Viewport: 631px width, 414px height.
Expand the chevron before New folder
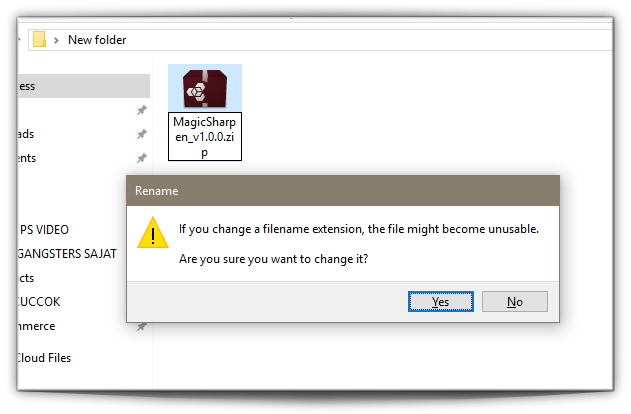(56, 40)
